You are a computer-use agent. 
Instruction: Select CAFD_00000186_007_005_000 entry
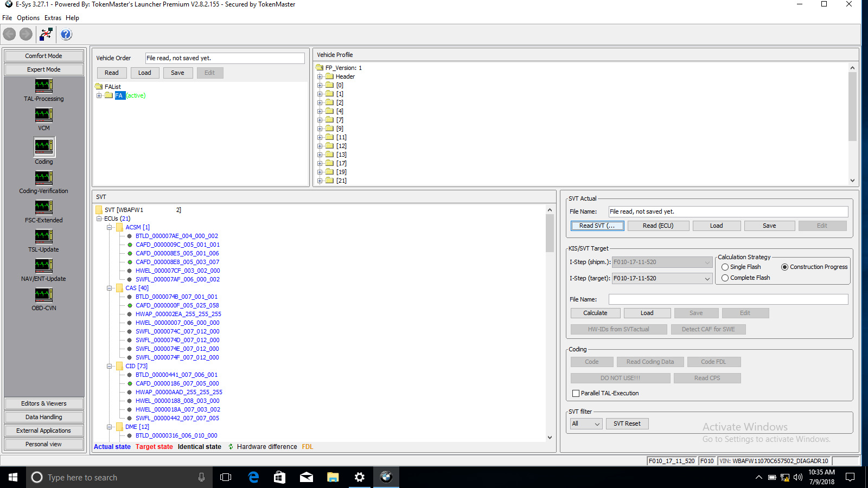tap(177, 383)
